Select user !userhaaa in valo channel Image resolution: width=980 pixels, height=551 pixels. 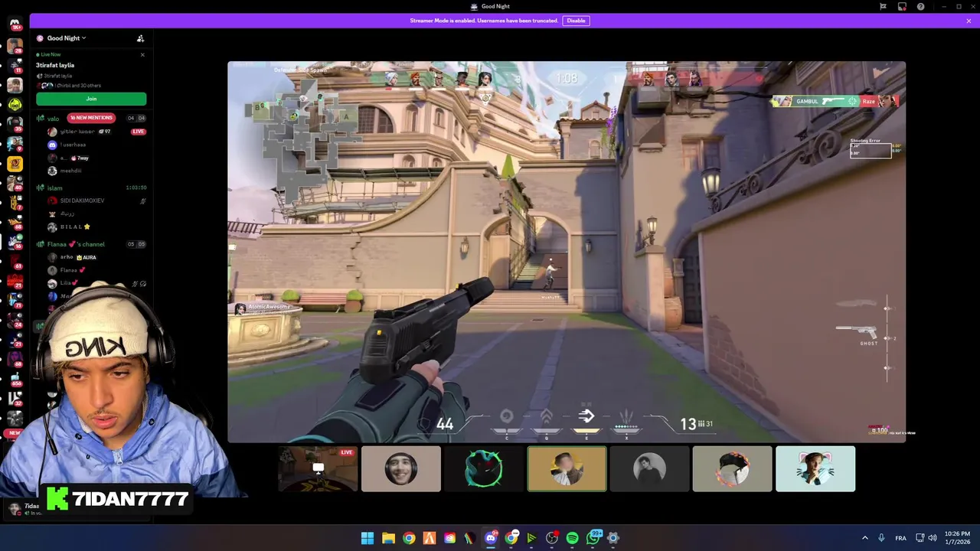73,145
